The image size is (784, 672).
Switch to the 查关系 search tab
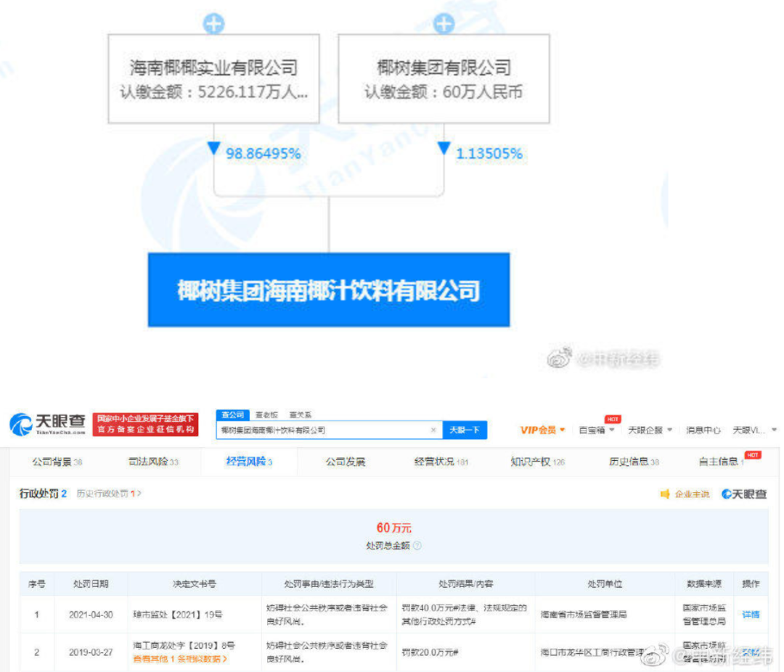tap(300, 414)
